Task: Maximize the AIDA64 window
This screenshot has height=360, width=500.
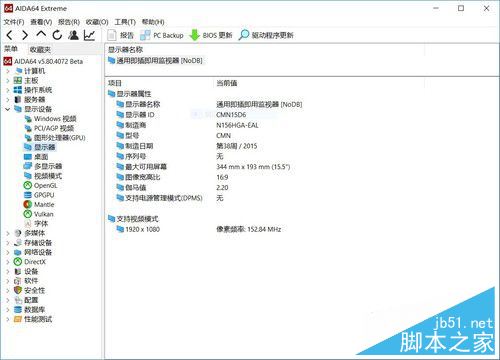Action: [461, 8]
